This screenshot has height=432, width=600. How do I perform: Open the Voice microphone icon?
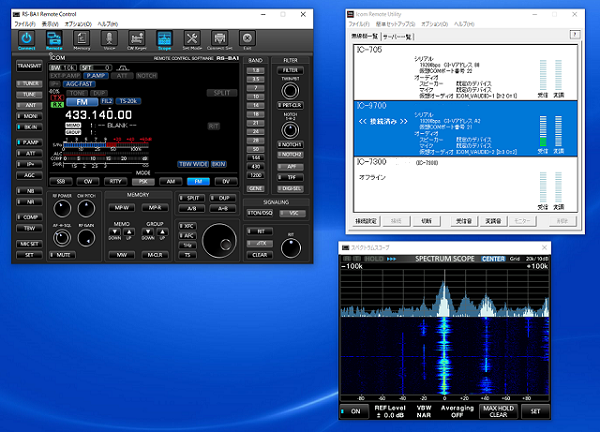109,39
